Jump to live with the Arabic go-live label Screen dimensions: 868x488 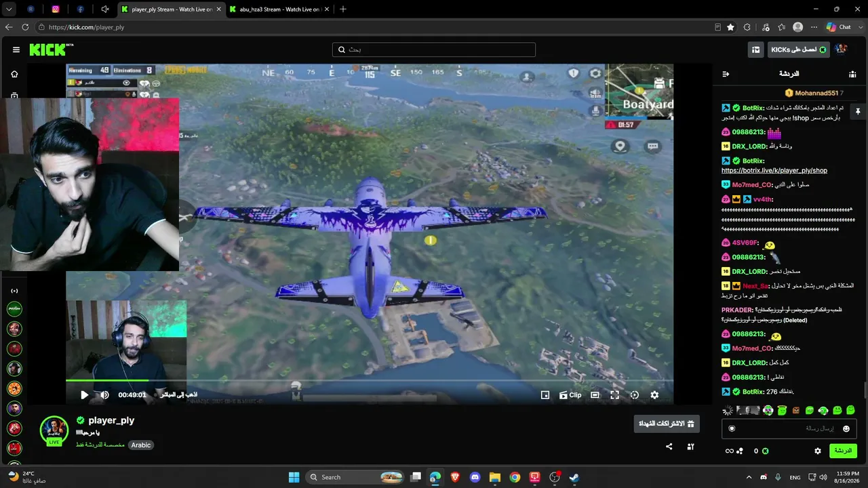178,394
